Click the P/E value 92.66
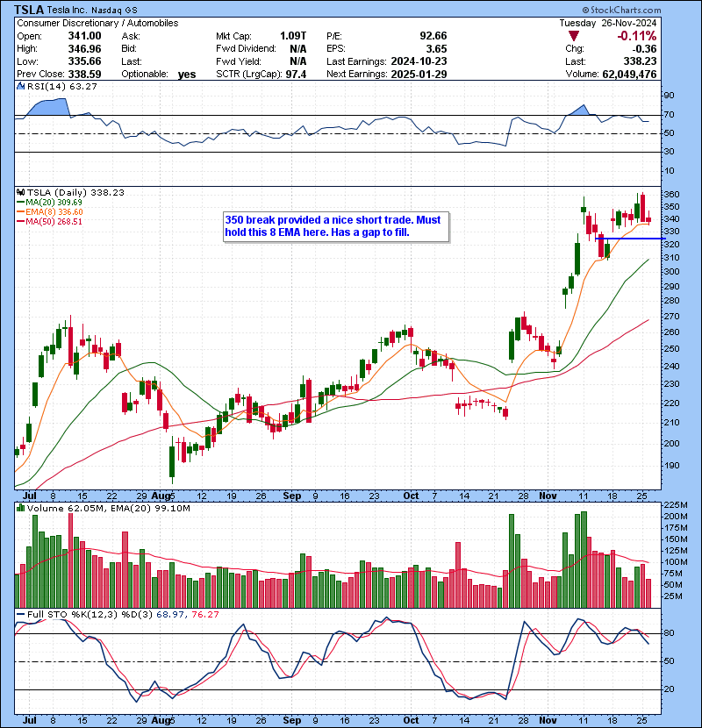 (x=433, y=36)
